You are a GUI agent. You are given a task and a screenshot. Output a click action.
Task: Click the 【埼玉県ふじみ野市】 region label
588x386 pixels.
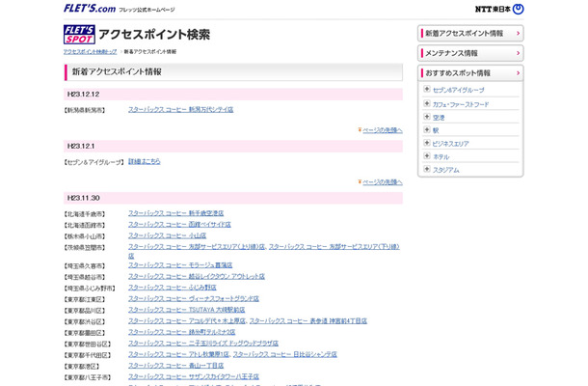(90, 289)
